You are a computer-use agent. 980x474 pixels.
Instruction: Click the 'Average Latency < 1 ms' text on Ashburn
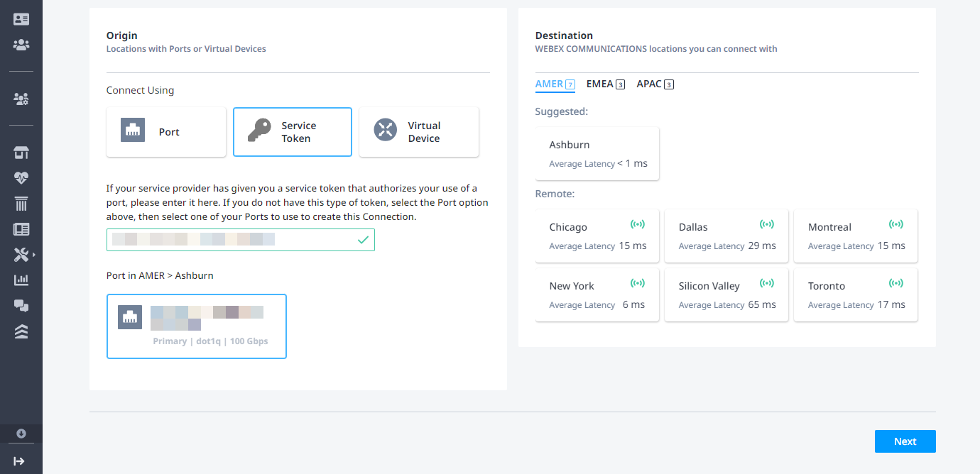[598, 164]
